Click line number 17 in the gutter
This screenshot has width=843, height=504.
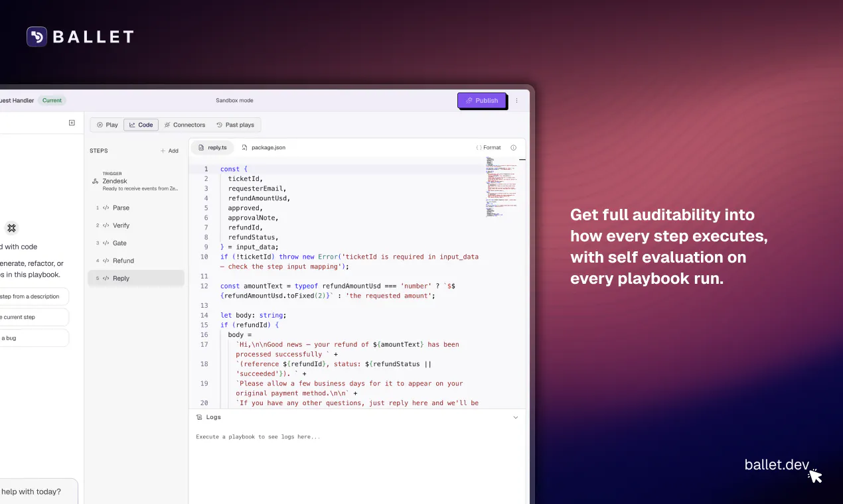point(204,344)
